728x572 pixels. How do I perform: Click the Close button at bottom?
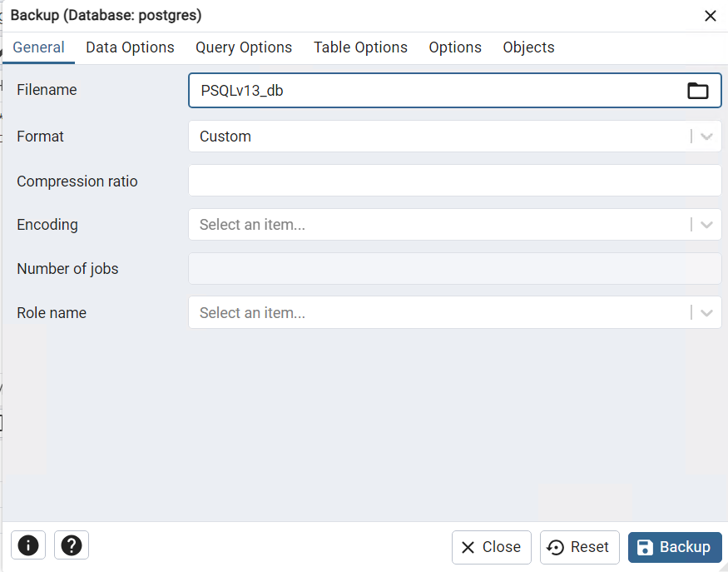492,547
